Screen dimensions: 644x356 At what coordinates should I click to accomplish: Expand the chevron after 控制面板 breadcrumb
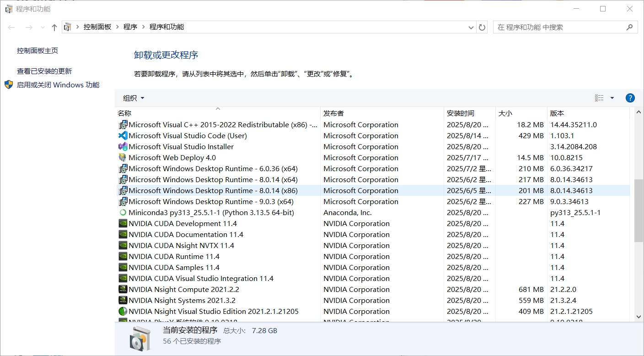118,27
